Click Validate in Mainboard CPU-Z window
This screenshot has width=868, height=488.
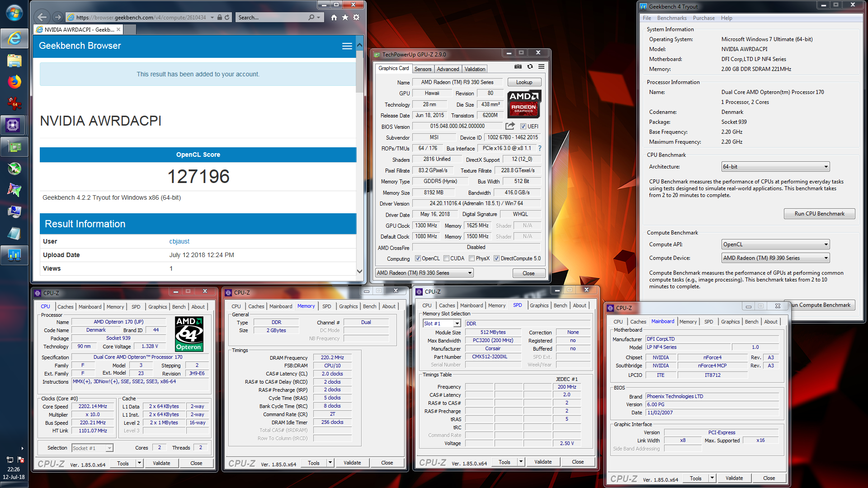click(x=734, y=478)
